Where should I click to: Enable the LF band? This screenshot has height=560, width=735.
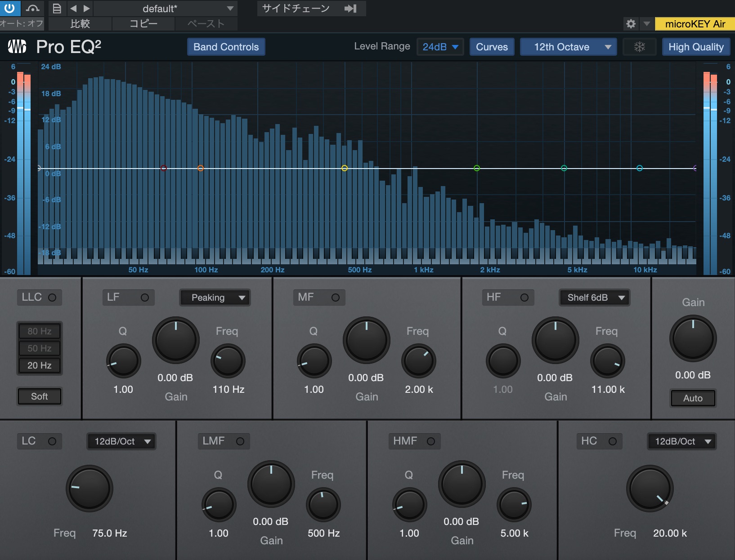145,298
